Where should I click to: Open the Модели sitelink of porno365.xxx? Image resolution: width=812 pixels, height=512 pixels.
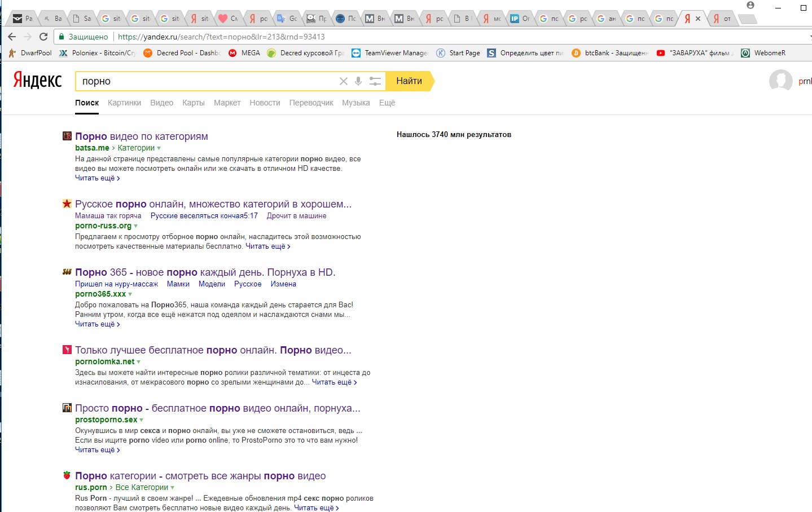212,284
